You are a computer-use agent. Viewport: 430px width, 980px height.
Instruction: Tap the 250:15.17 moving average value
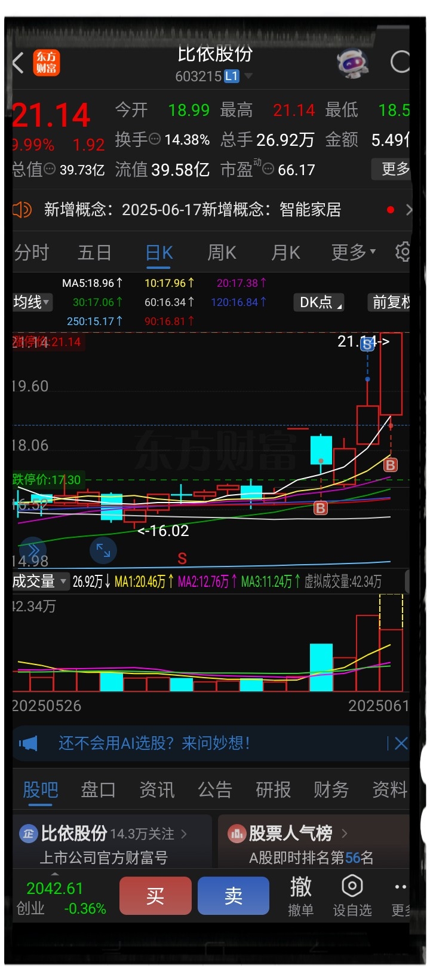click(95, 321)
